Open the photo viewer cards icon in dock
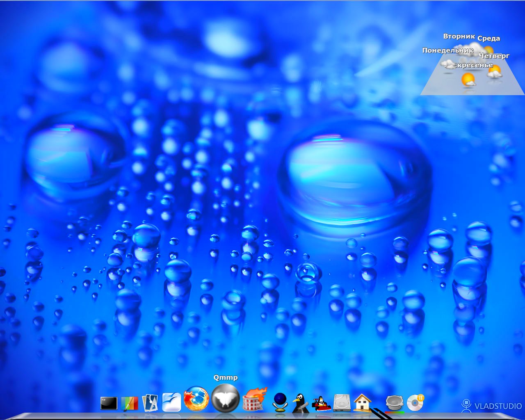The height and width of the screenshot is (420, 525). 150,403
